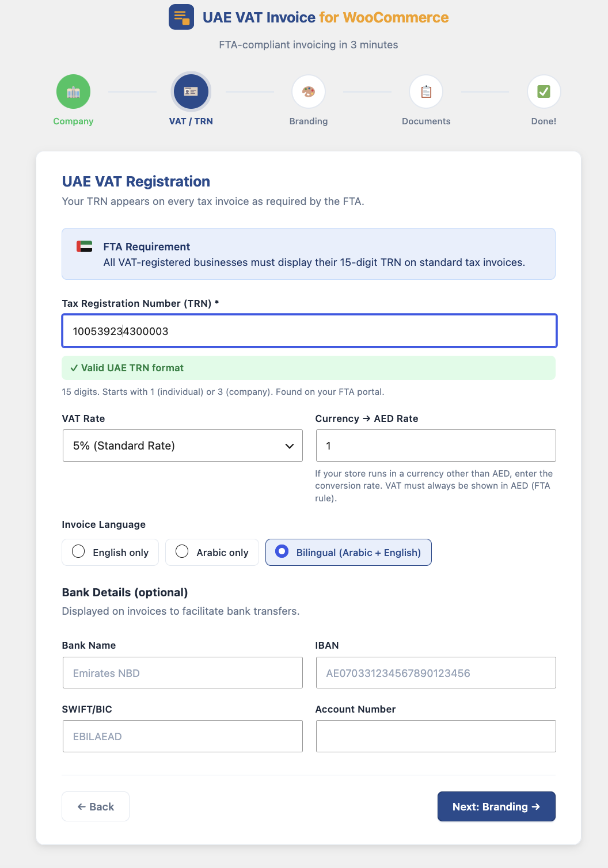Image resolution: width=608 pixels, height=868 pixels.
Task: Select Bilingual (Arabic + English) option
Action: [348, 553]
